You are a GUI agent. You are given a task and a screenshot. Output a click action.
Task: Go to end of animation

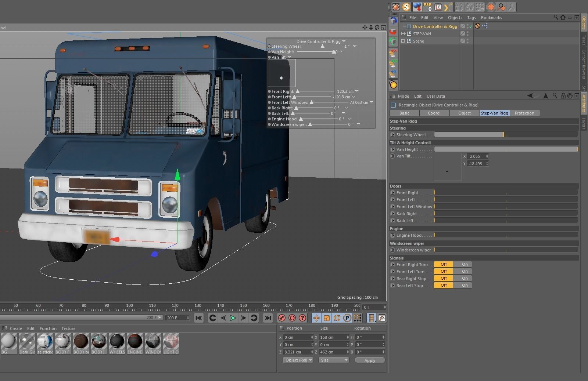(268, 318)
